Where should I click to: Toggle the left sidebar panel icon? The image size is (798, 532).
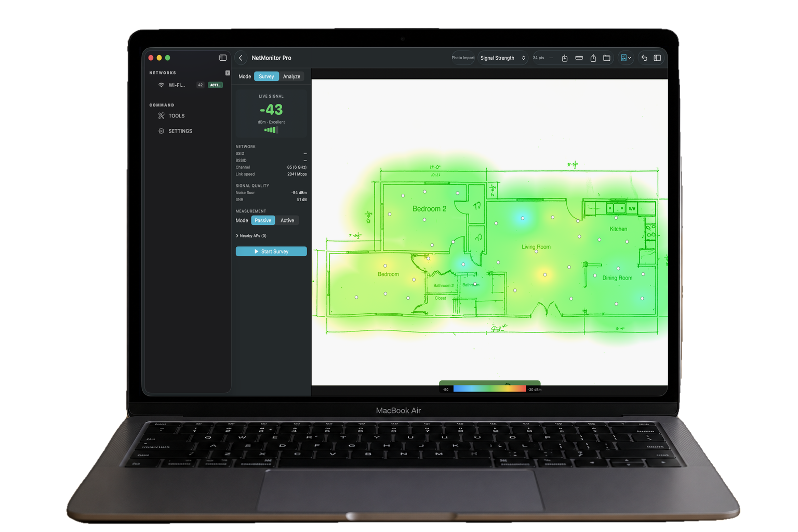[223, 58]
